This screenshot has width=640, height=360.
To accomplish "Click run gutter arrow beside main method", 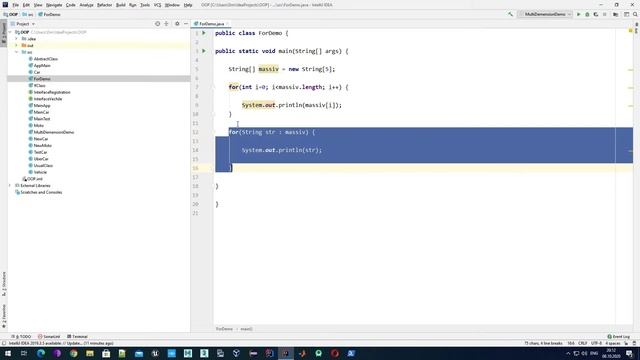I will point(204,51).
